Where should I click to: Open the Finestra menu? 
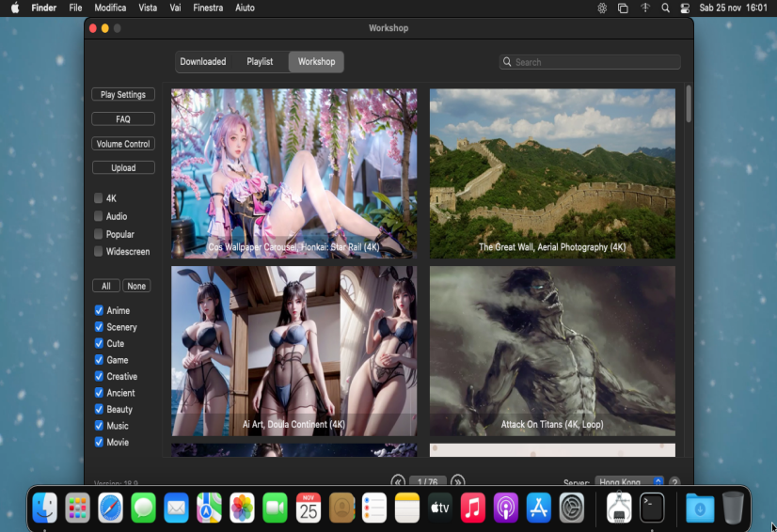click(x=208, y=8)
